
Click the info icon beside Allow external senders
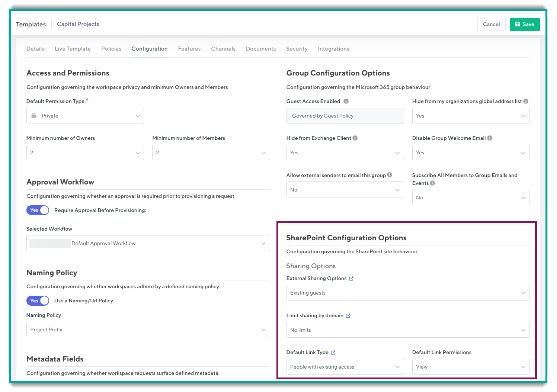click(x=390, y=175)
